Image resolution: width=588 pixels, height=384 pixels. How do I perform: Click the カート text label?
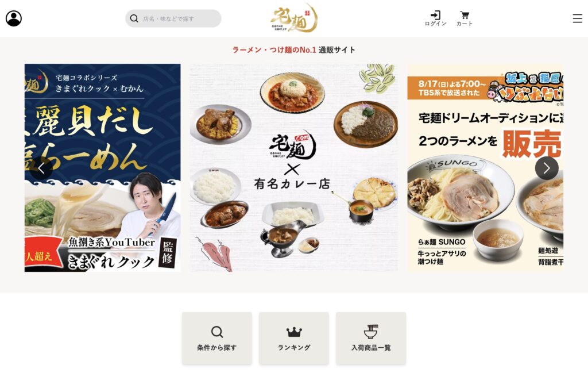pos(465,24)
